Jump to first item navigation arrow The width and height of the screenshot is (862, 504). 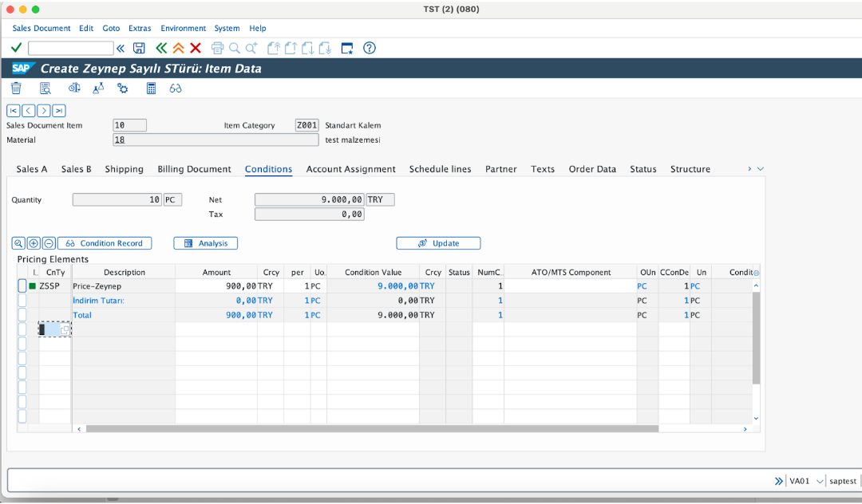(x=14, y=110)
